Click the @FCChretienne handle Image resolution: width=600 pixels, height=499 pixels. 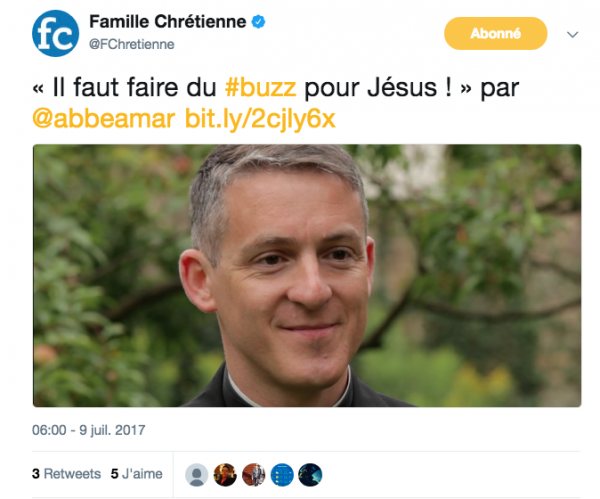point(132,44)
